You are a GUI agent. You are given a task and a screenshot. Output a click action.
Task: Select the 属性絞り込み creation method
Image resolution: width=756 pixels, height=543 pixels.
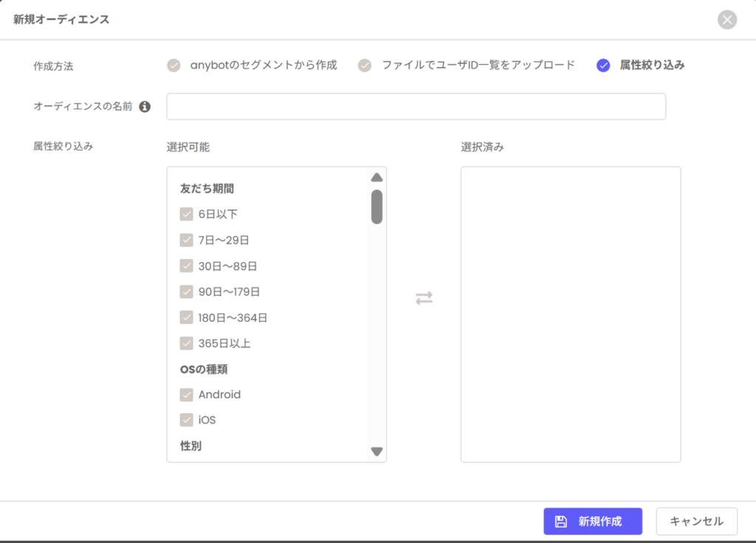(x=603, y=65)
